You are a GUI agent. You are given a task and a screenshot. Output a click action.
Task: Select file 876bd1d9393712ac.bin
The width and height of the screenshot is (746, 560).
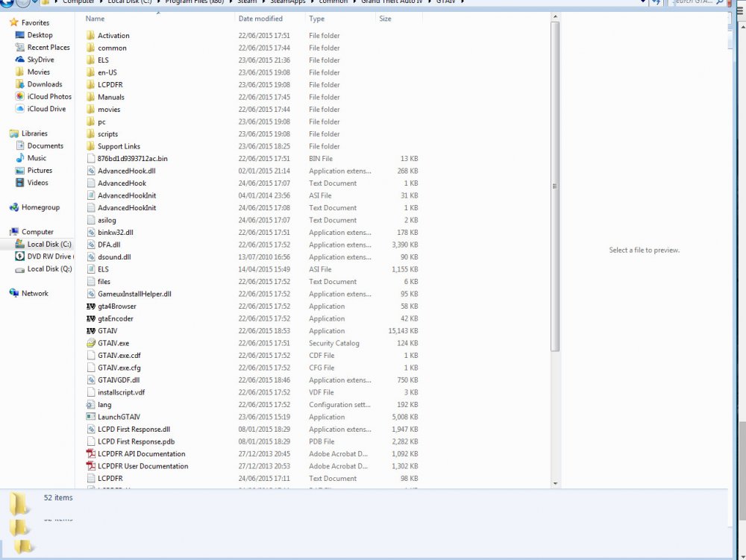pos(132,158)
